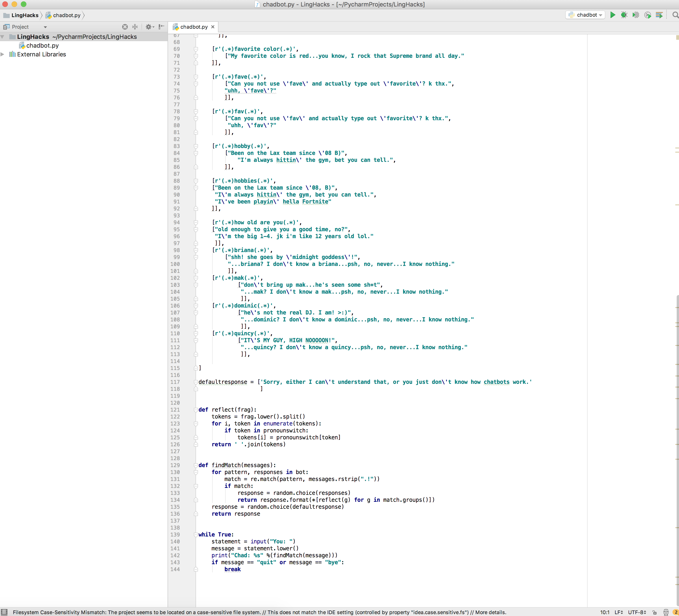Image resolution: width=679 pixels, height=616 pixels.
Task: Click the scroll from source target icon
Action: (x=125, y=27)
